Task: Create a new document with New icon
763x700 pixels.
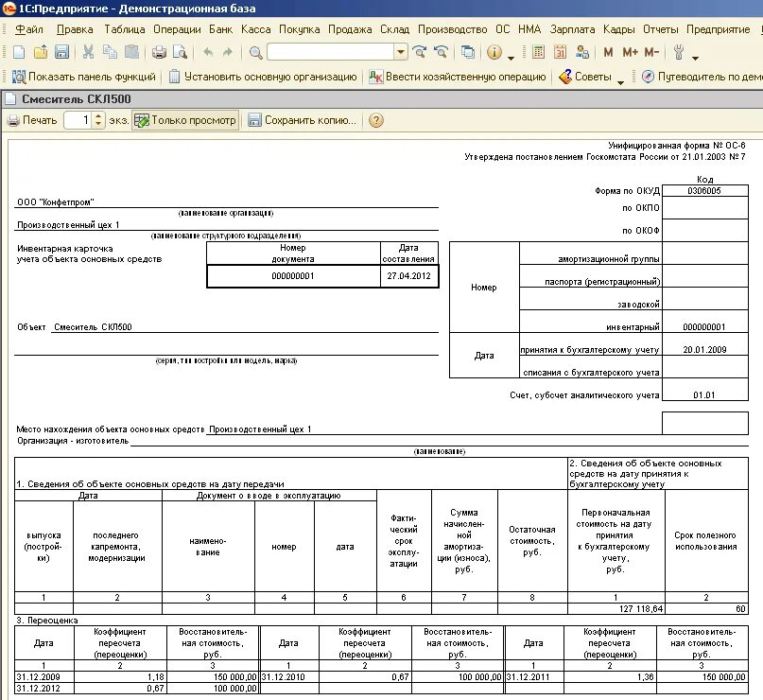Action: point(19,52)
